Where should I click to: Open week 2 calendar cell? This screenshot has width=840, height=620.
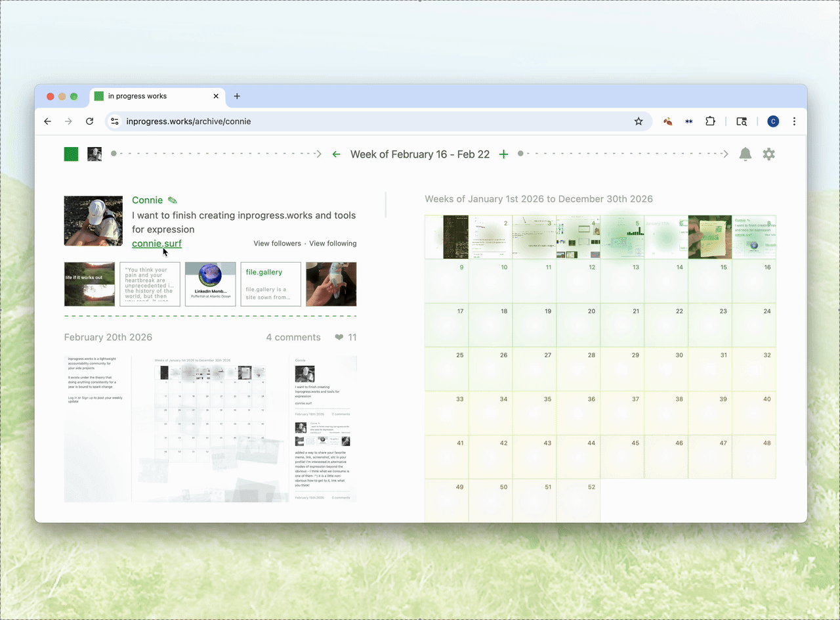tap(490, 237)
